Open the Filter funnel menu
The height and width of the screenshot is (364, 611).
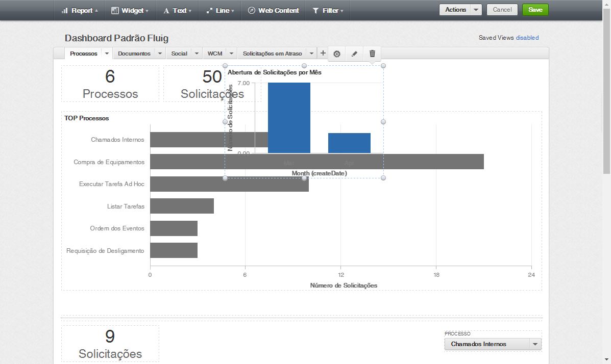tap(327, 10)
